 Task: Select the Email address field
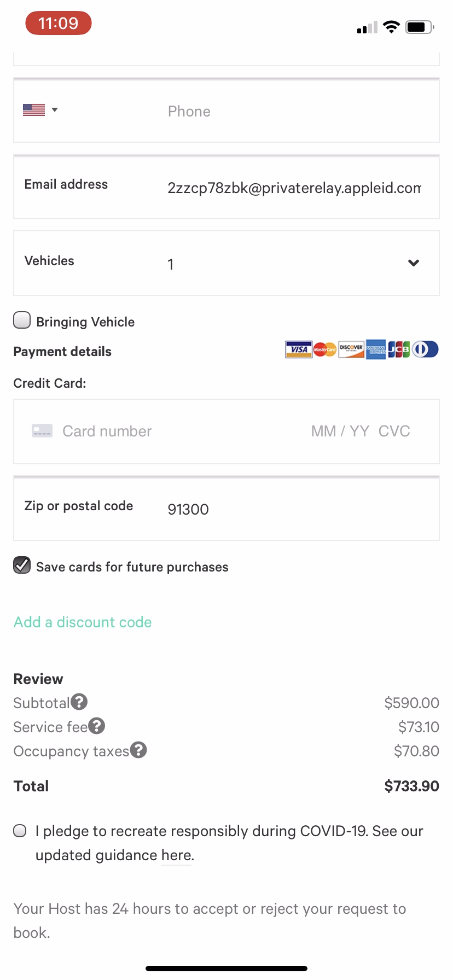coord(294,188)
